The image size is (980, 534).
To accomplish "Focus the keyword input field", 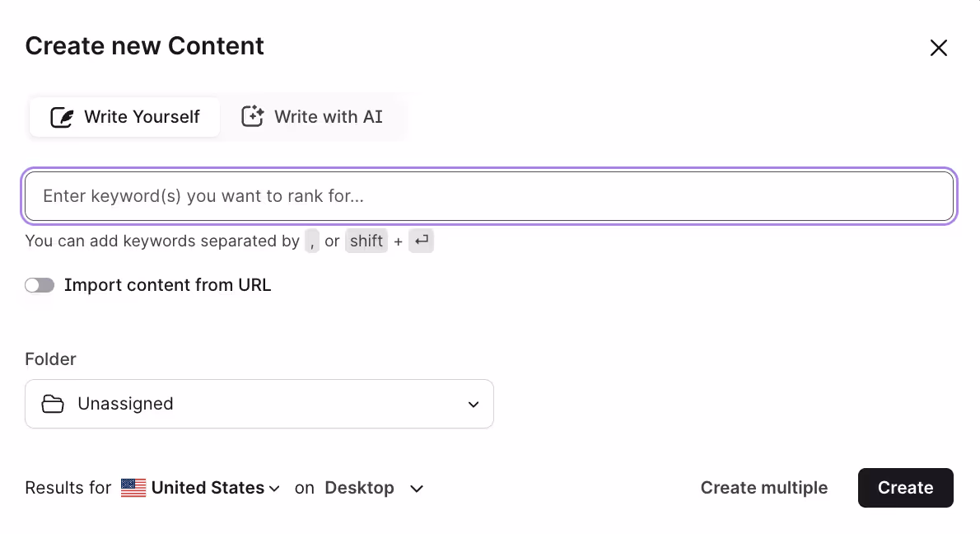I will 489,196.
